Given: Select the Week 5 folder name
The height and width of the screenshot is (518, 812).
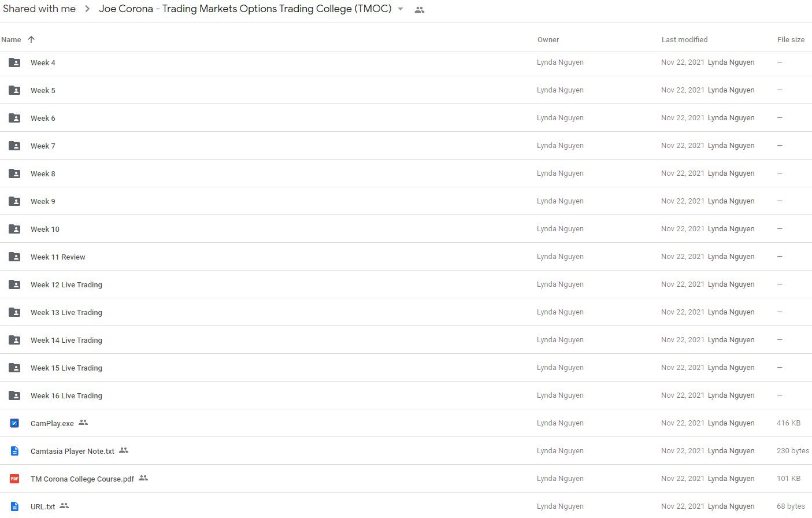Looking at the screenshot, I should pyautogui.click(x=43, y=91).
